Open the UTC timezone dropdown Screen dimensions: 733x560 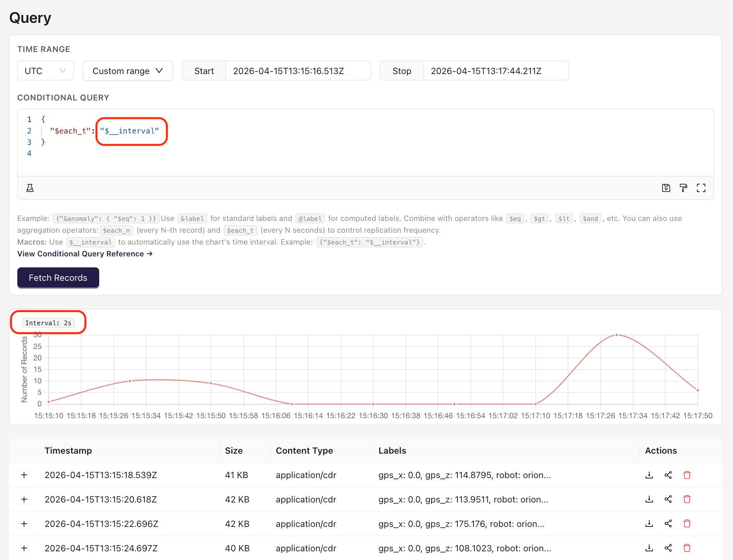click(45, 70)
